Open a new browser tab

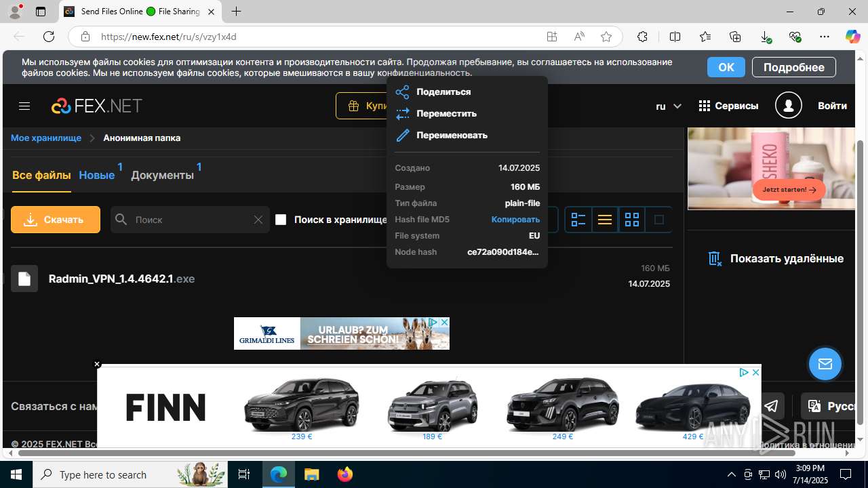(236, 12)
